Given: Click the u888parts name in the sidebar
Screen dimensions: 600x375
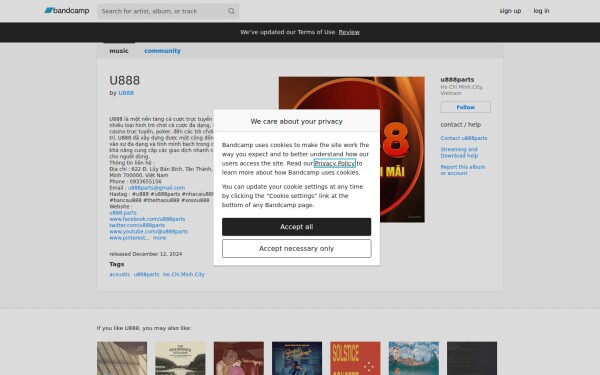Looking at the screenshot, I should pyautogui.click(x=457, y=80).
